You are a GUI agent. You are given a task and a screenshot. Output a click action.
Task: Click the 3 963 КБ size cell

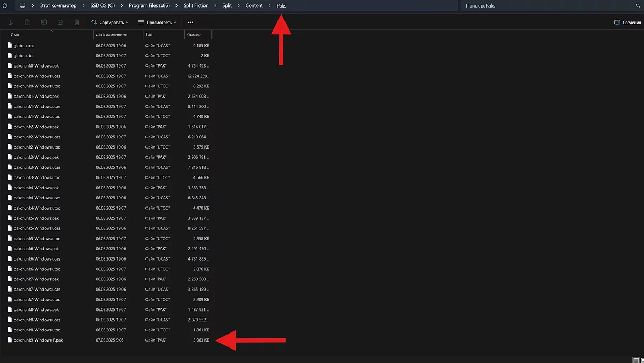coord(201,340)
